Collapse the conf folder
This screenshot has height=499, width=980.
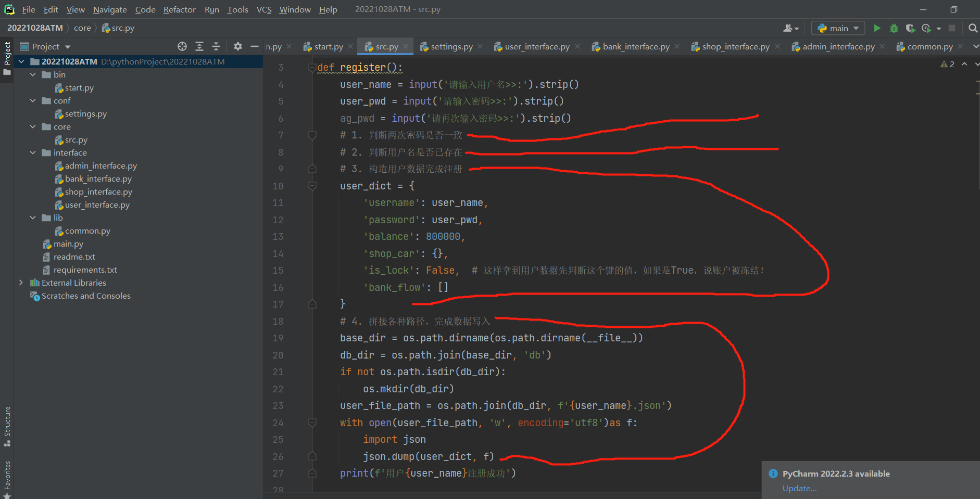pyautogui.click(x=33, y=100)
